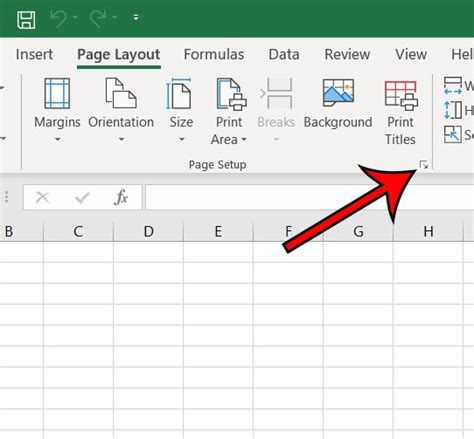Viewport: 474px width, 439px height.
Task: Click the Undo arrow icon
Action: tap(59, 18)
